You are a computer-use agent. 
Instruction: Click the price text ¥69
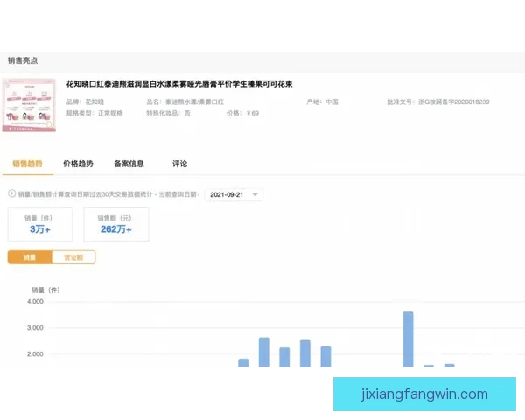[x=253, y=113]
